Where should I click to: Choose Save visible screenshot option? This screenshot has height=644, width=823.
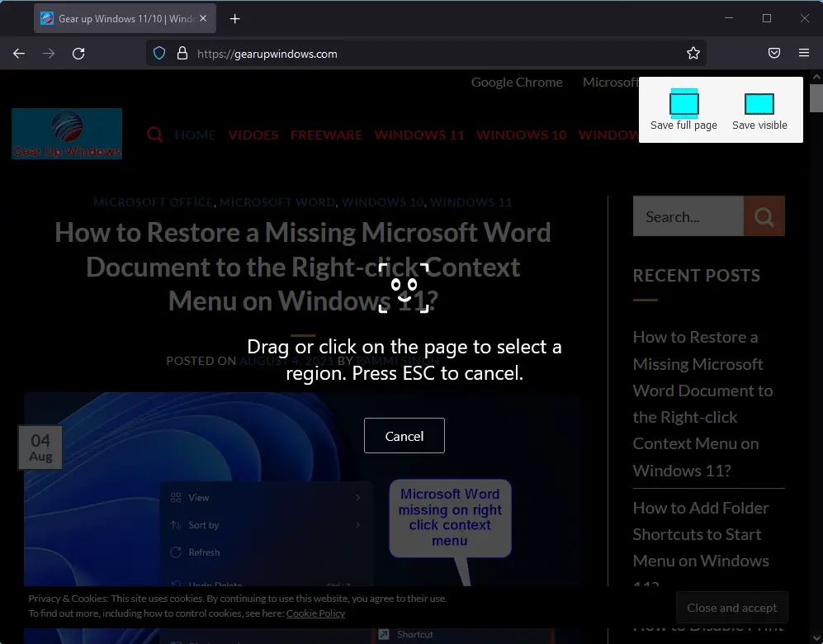click(x=759, y=111)
